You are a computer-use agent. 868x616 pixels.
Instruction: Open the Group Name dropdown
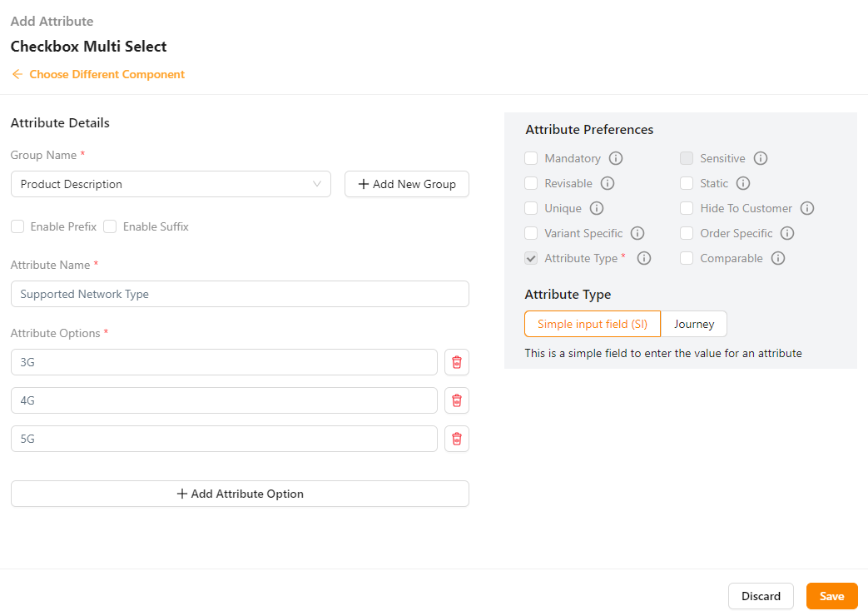coord(171,184)
